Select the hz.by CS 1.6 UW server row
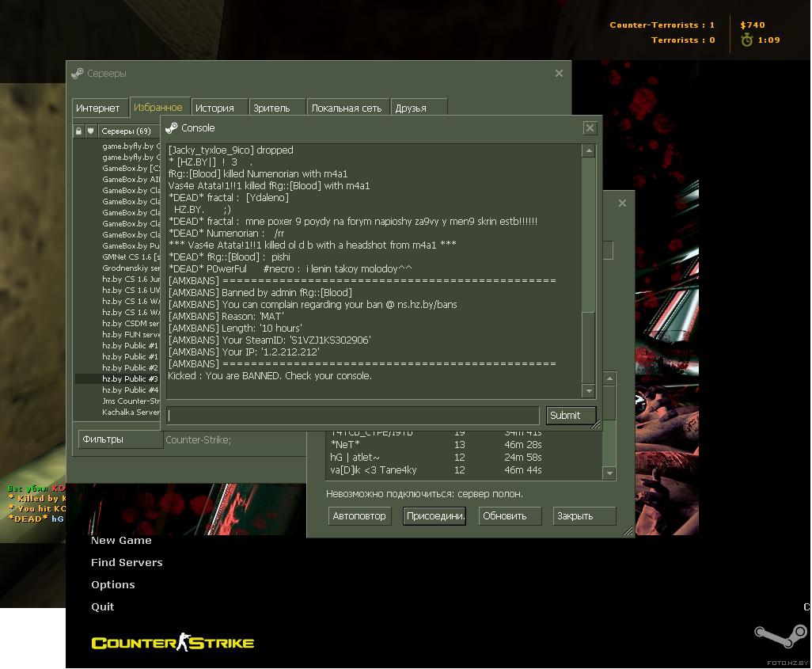The width and height of the screenshot is (812, 669). click(118, 291)
